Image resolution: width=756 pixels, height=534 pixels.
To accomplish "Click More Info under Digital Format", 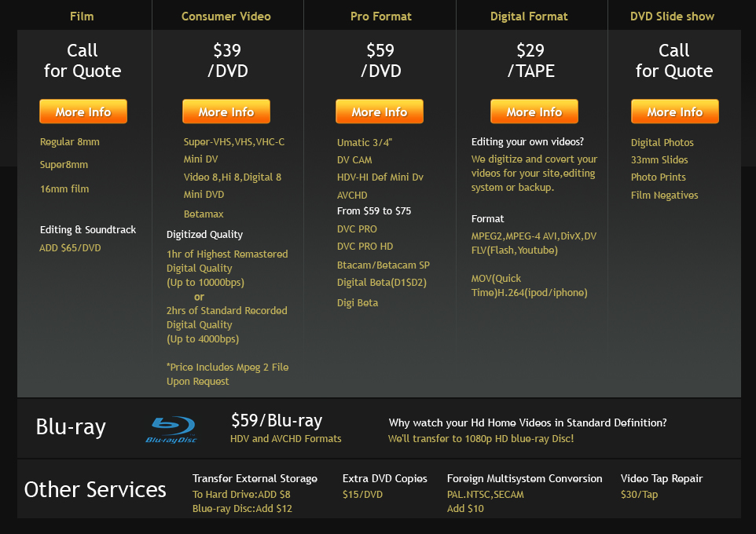I will coord(534,111).
